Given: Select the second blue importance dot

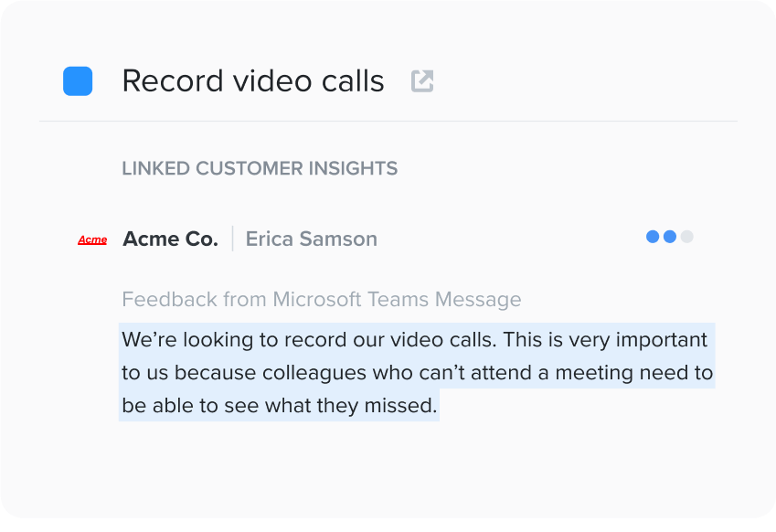Looking at the screenshot, I should click(670, 237).
